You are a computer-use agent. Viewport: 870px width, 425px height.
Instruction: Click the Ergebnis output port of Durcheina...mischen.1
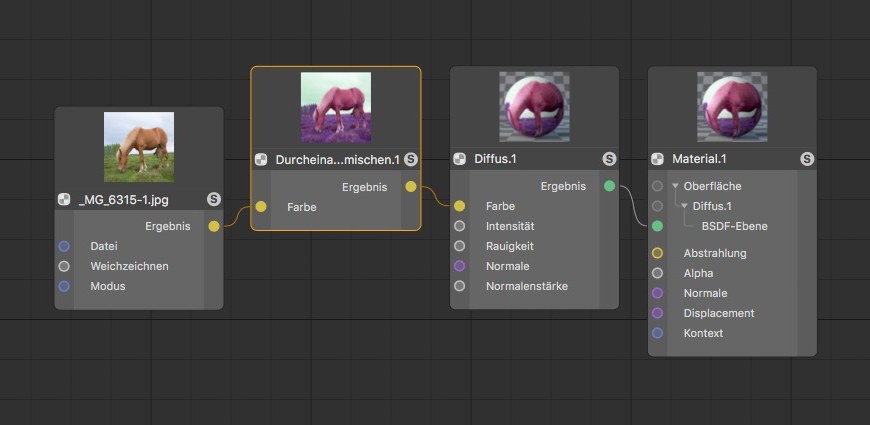tap(411, 187)
